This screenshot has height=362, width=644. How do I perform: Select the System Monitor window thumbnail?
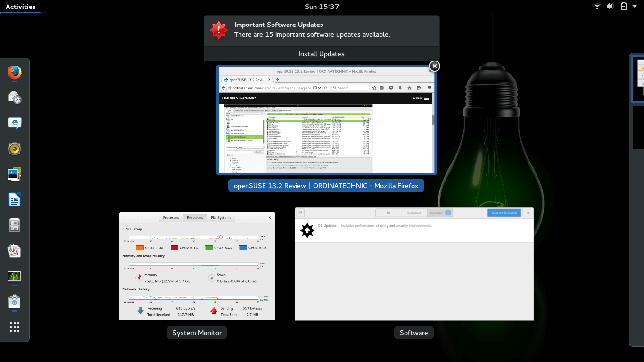[x=197, y=266]
